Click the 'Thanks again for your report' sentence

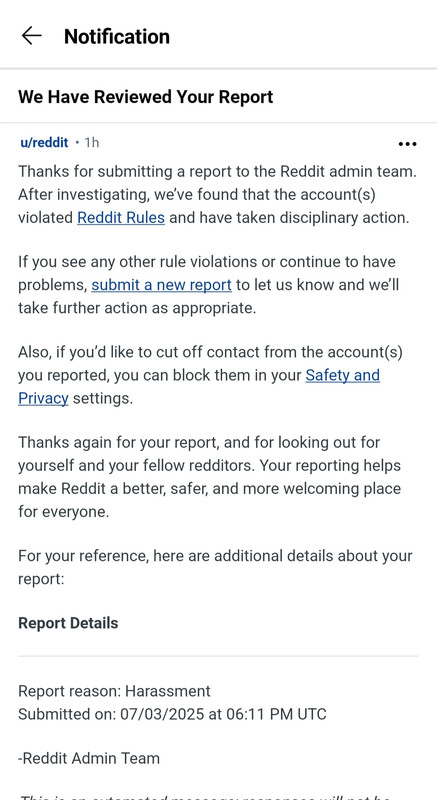click(x=199, y=442)
